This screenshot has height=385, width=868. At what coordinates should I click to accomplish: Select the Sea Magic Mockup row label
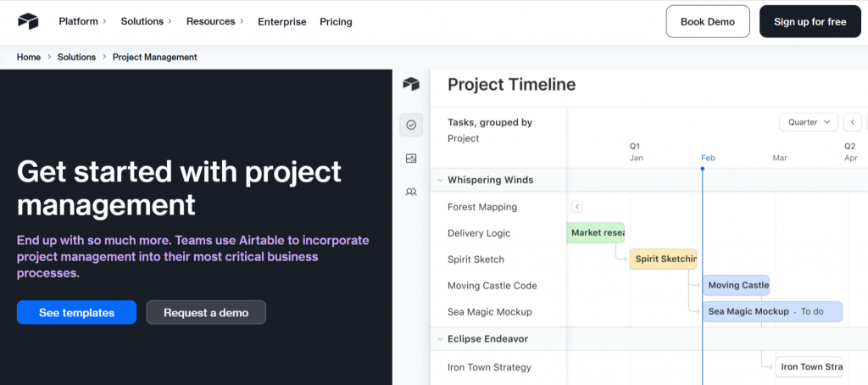click(x=489, y=312)
